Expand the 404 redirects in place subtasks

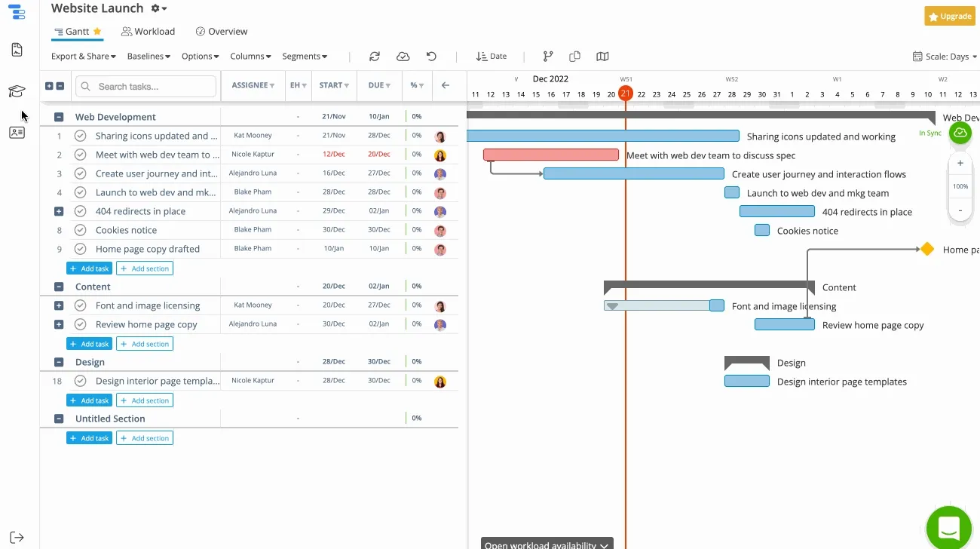click(x=59, y=211)
